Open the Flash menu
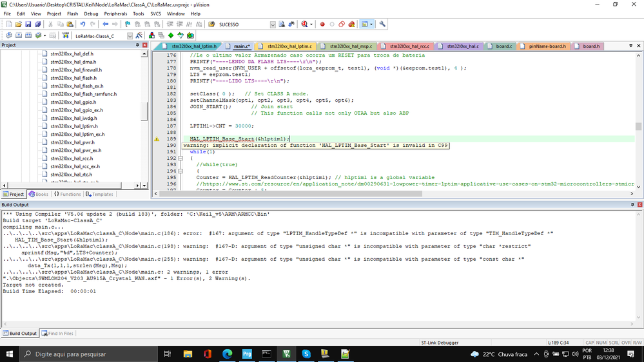The height and width of the screenshot is (362, 644). coord(72,14)
